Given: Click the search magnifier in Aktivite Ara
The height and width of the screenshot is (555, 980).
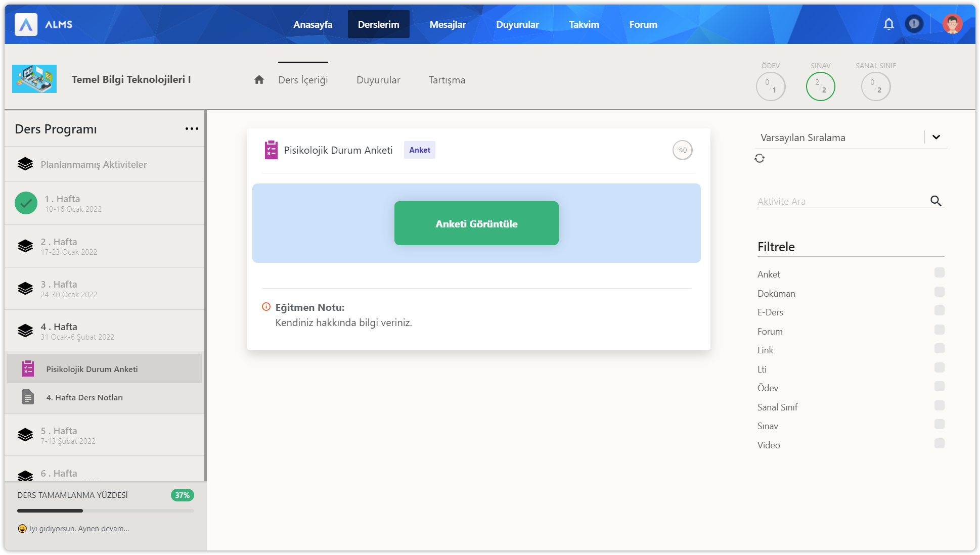Looking at the screenshot, I should point(936,201).
